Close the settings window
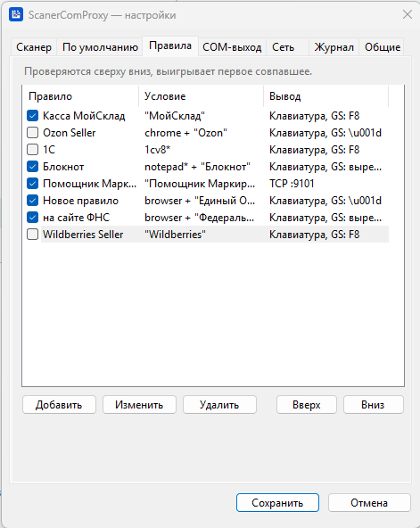 click(408, 14)
